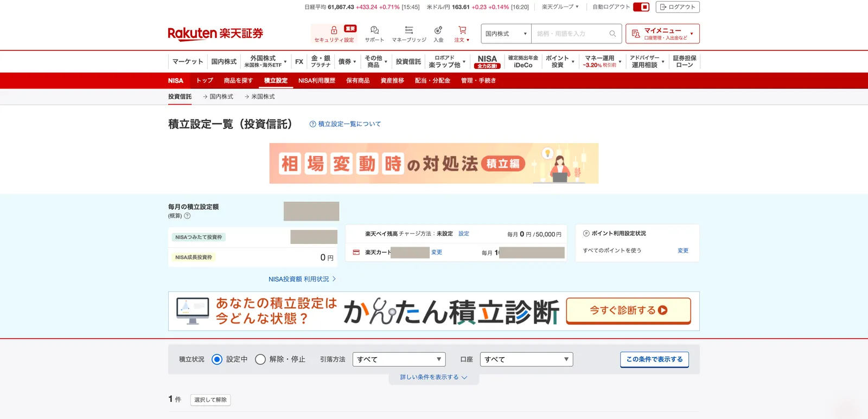
Task: Expand the ロボアド 楽ラップ他 menu
Action: tap(447, 61)
